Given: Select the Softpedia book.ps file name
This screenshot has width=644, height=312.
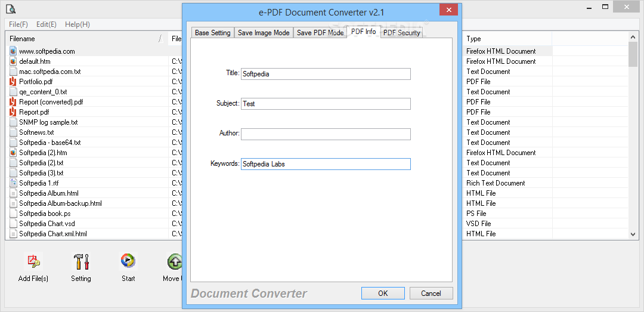Looking at the screenshot, I should (45, 214).
